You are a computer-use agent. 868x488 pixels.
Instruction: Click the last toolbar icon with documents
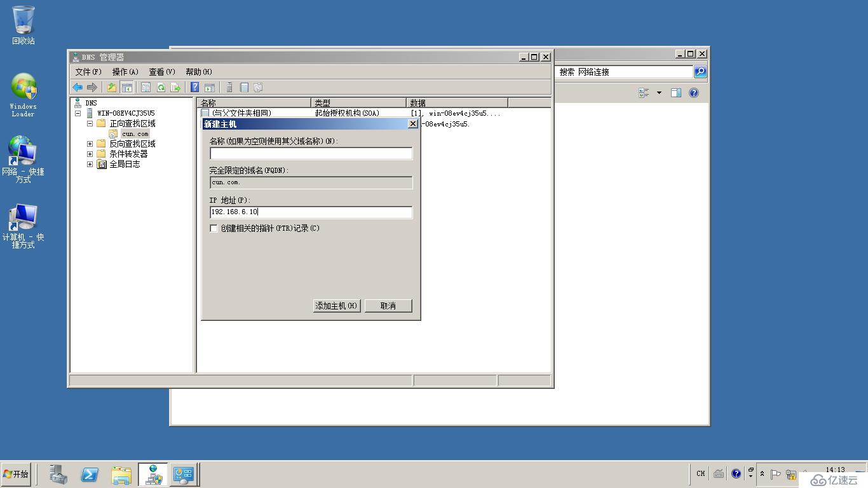click(258, 88)
